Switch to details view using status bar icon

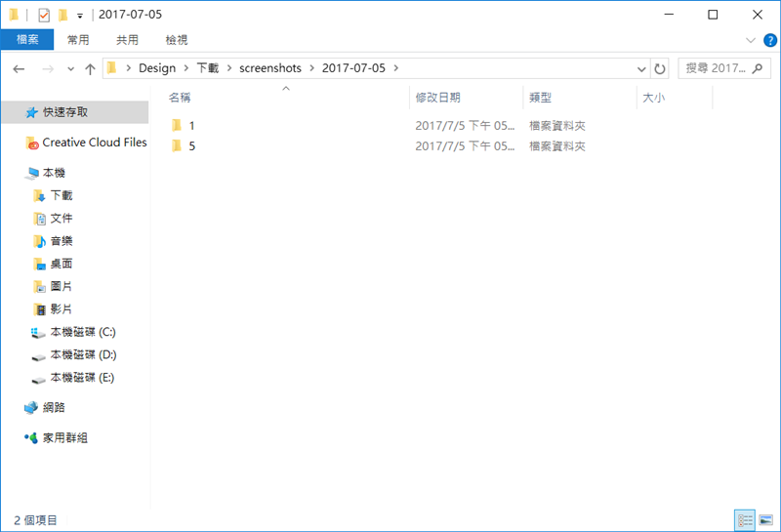(x=745, y=520)
